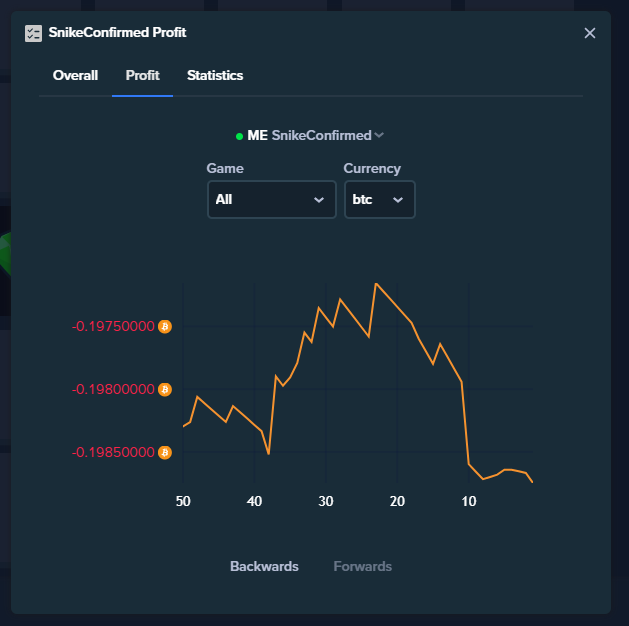Expand the ME SnikeConfirmed user chevron
629x626 pixels.
pyautogui.click(x=379, y=135)
